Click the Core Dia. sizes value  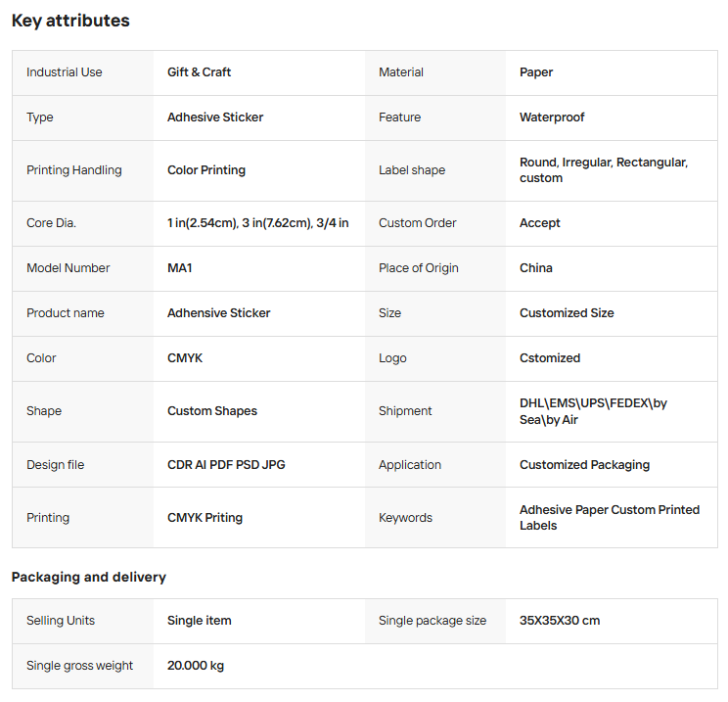pyautogui.click(x=258, y=223)
